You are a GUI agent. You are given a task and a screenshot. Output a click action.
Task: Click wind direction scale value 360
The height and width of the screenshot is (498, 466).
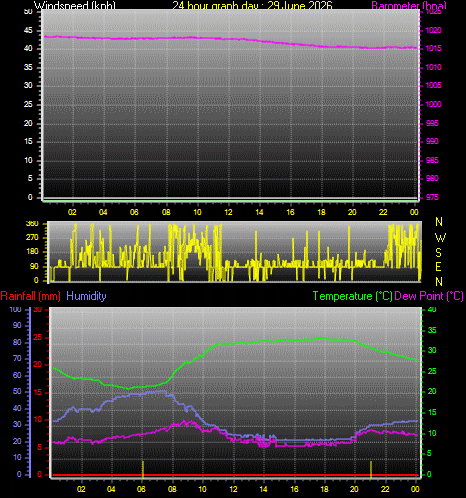coord(32,224)
